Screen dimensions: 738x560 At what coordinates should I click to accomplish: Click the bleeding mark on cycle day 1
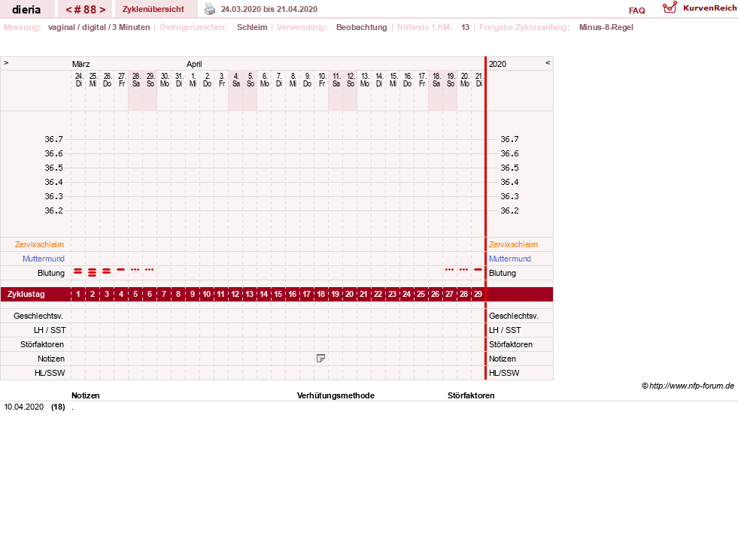point(78,271)
